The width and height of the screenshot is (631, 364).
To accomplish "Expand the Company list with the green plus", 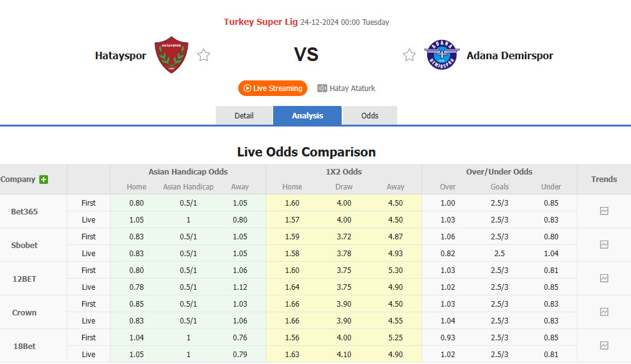I will 43,179.
